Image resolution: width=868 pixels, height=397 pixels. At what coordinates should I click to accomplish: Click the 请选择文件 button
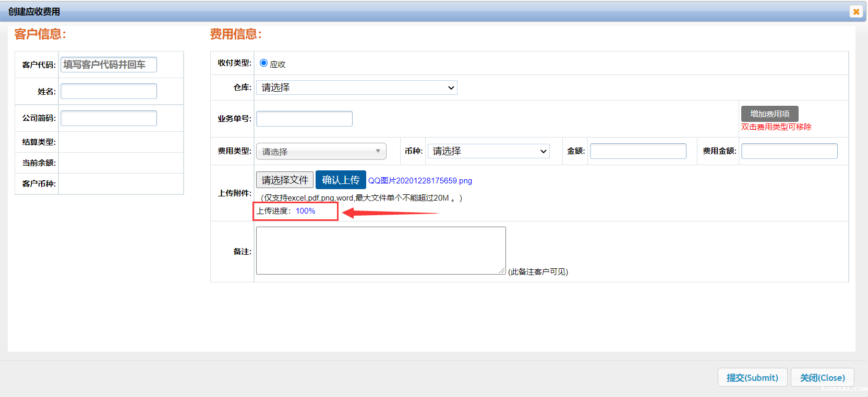(285, 180)
